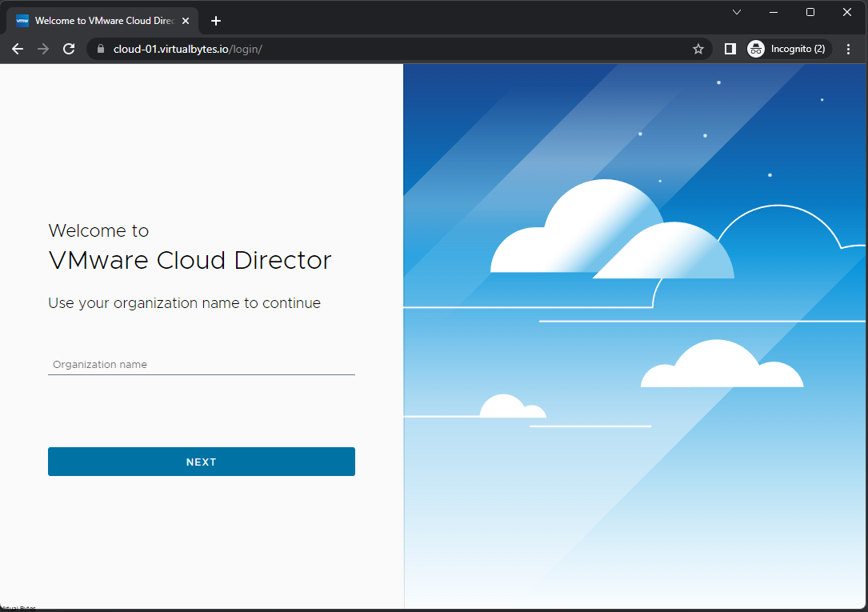Viewport: 868px width, 612px height.
Task: Open the side panel icon
Action: (730, 49)
